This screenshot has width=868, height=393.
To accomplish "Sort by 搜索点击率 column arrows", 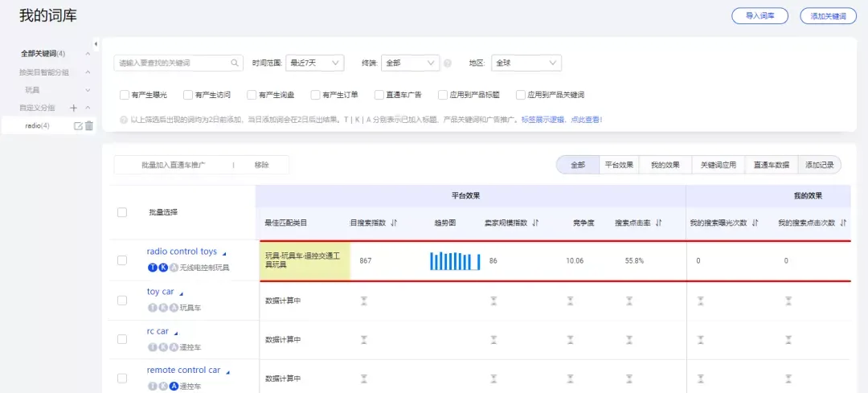I will point(659,223).
